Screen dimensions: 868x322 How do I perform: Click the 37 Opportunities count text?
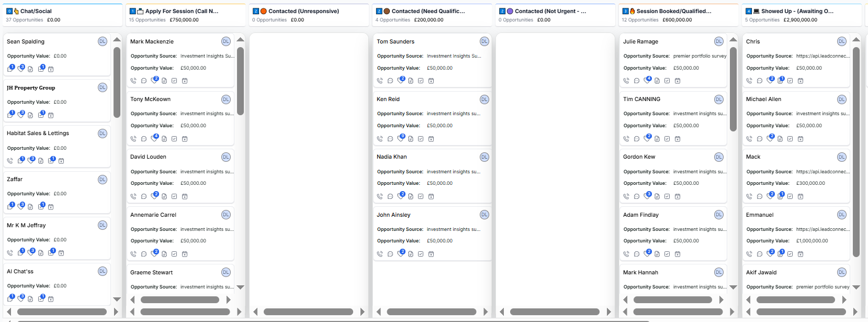[x=25, y=20]
